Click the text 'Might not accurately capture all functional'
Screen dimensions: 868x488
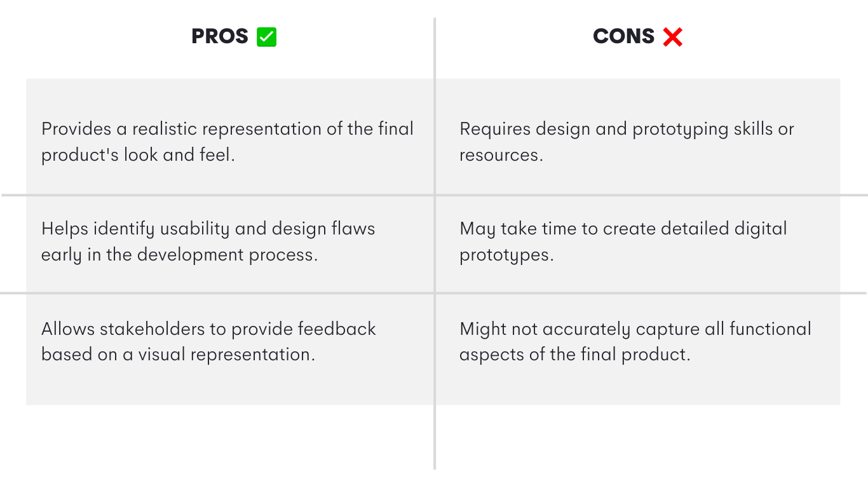635,329
